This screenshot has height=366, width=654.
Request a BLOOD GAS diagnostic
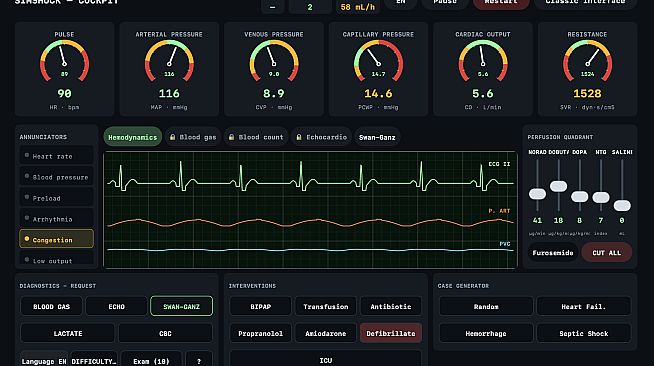tap(51, 306)
